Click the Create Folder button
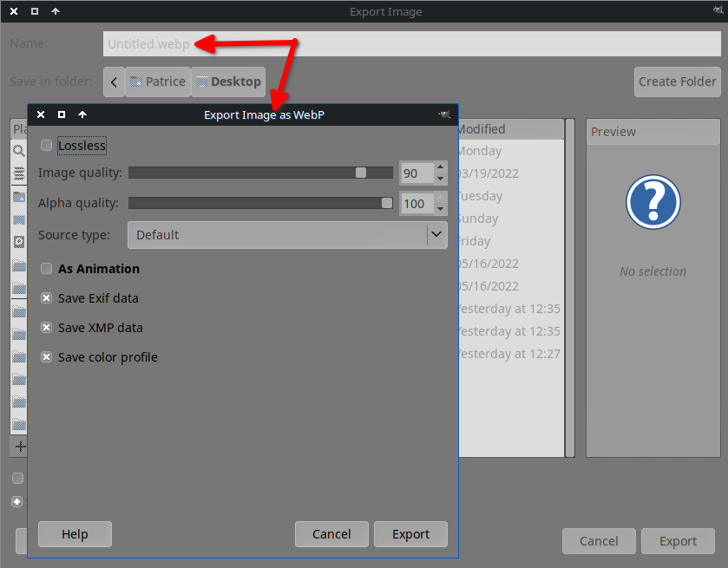Screen dimensions: 728x568 pos(678,82)
